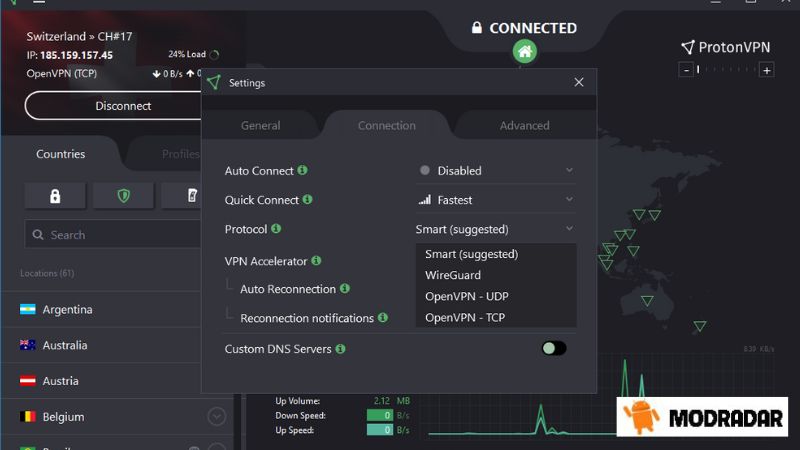Image resolution: width=800 pixels, height=450 pixels.
Task: Click the ProtonVPN logo in Settings title
Action: click(x=214, y=82)
